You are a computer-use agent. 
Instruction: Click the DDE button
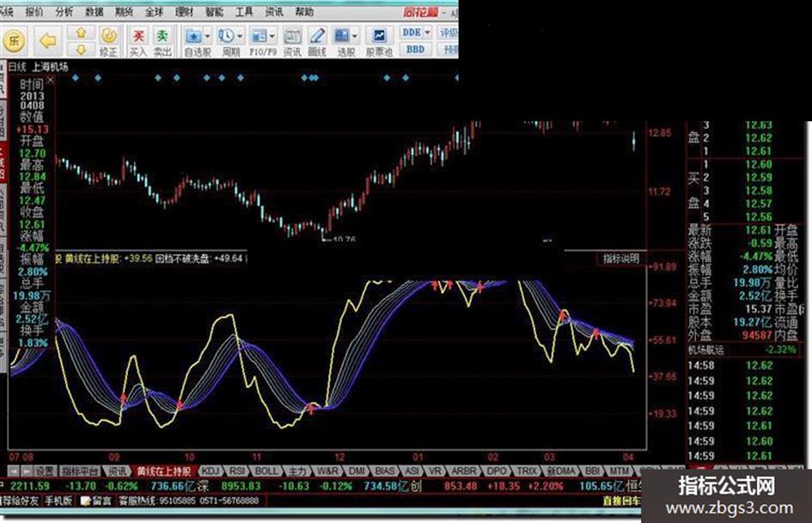412,32
